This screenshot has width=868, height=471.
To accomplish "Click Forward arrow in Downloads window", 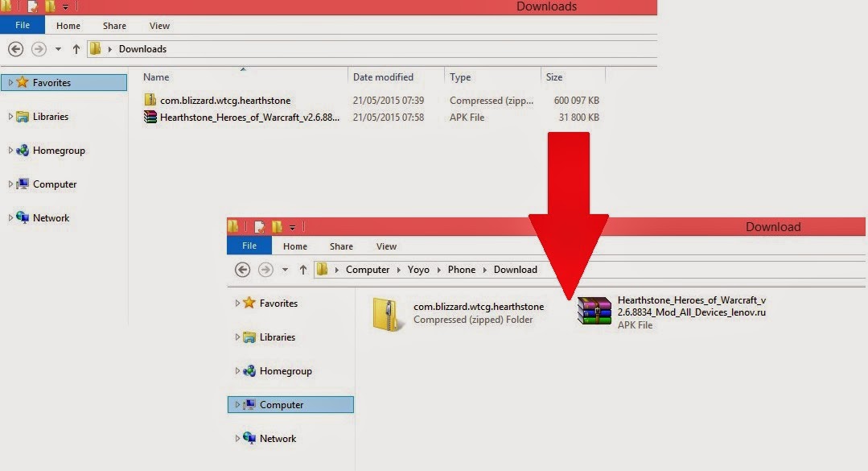I will point(38,49).
